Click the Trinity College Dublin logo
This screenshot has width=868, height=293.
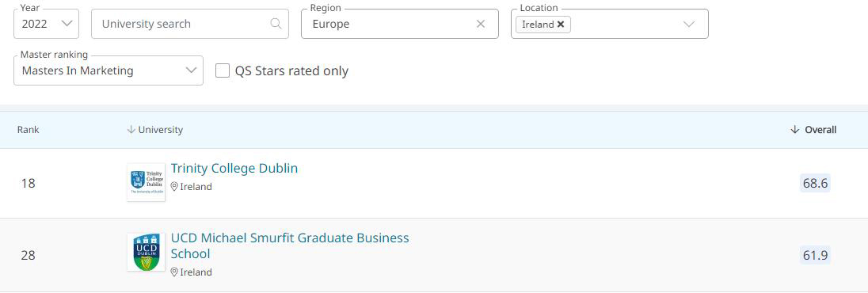pyautogui.click(x=147, y=182)
